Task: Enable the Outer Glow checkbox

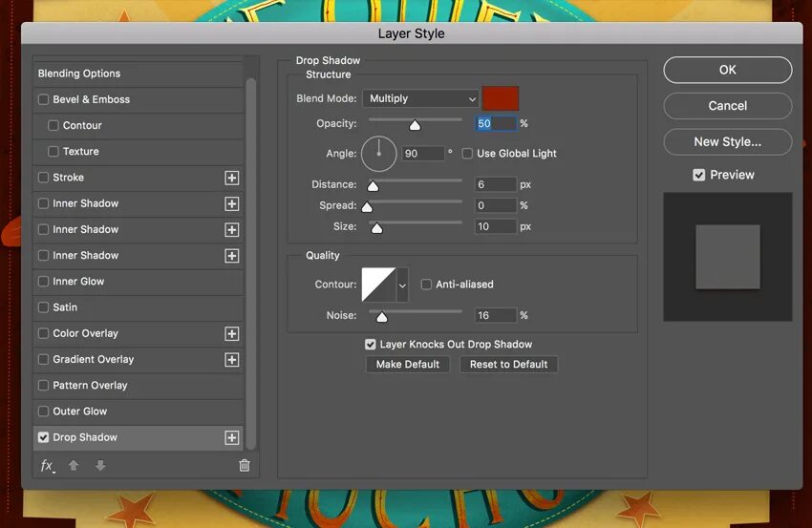Action: click(44, 412)
